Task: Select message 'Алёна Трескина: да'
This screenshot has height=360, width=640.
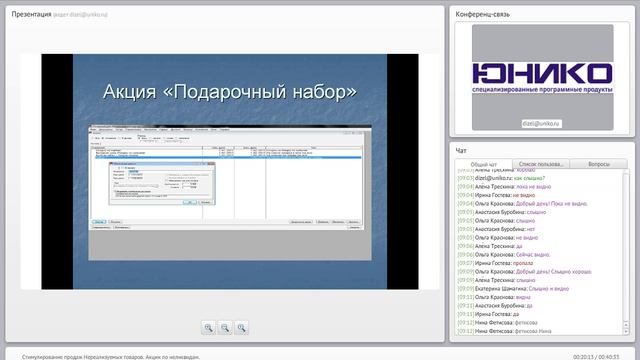Action: pyautogui.click(x=490, y=246)
